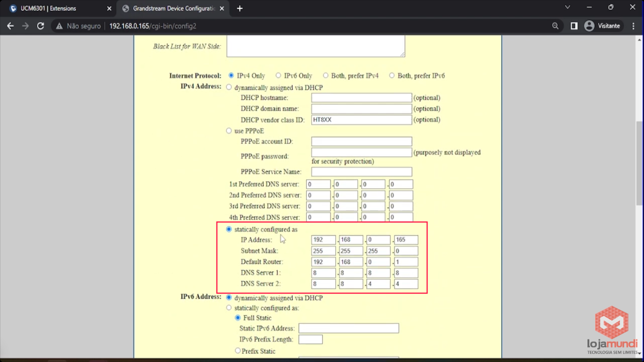The width and height of the screenshot is (644, 362).
Task: Toggle the browser side panel icon
Action: 574,26
